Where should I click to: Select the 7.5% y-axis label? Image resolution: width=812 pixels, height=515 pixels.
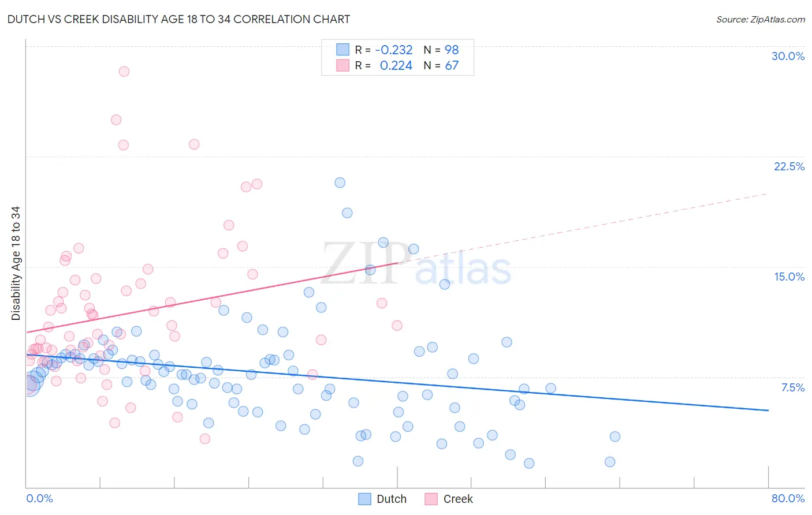793,387
